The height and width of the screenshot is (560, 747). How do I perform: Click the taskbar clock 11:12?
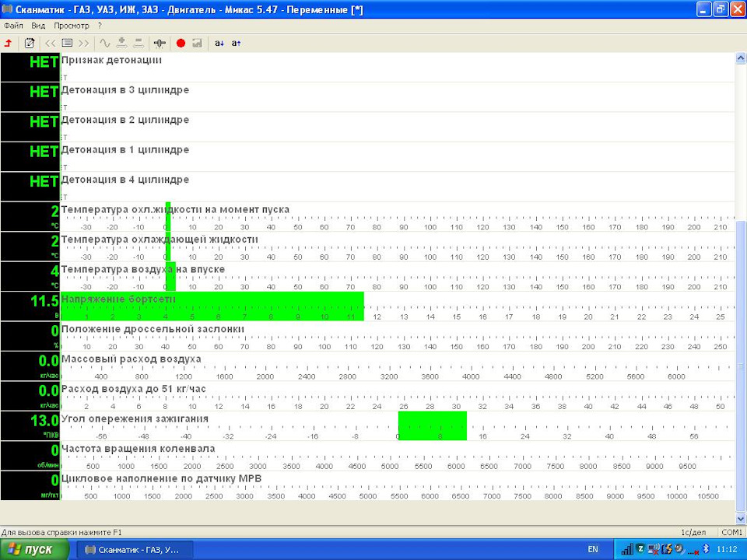click(726, 550)
